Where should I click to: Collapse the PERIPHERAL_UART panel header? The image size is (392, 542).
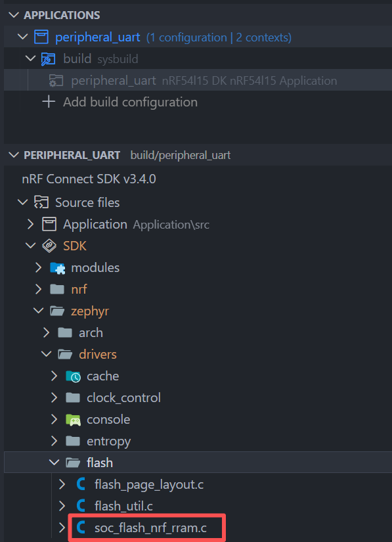[x=14, y=155]
